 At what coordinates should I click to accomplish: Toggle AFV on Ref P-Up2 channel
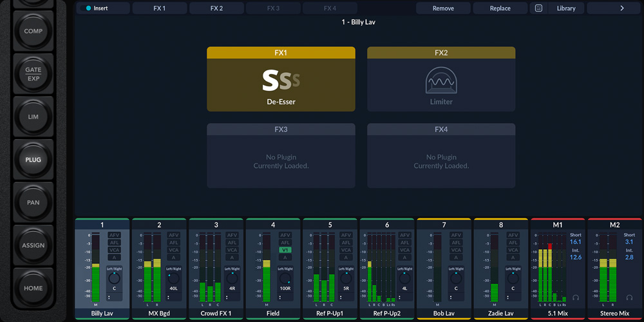tap(404, 235)
